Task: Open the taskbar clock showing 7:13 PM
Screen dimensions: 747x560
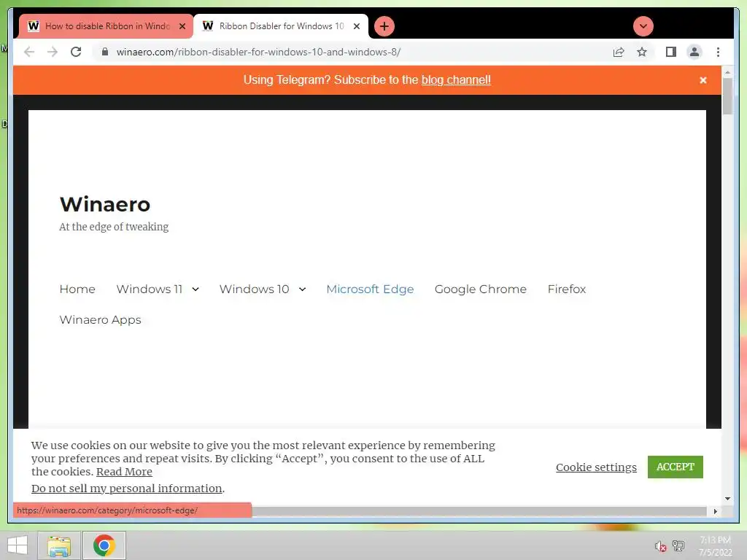Action: click(715, 545)
